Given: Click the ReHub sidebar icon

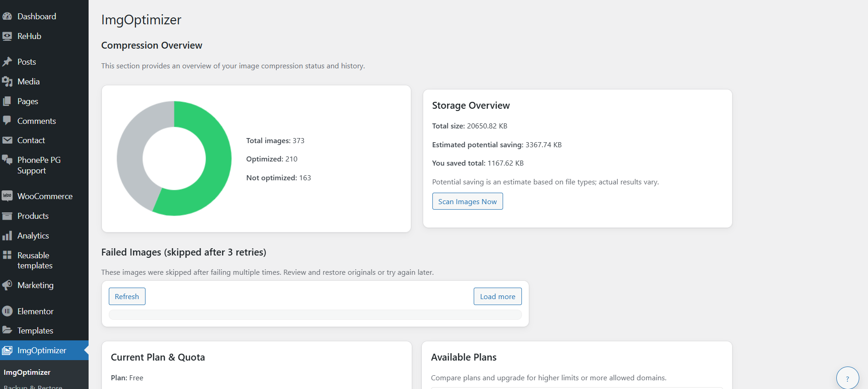Looking at the screenshot, I should click(x=7, y=36).
